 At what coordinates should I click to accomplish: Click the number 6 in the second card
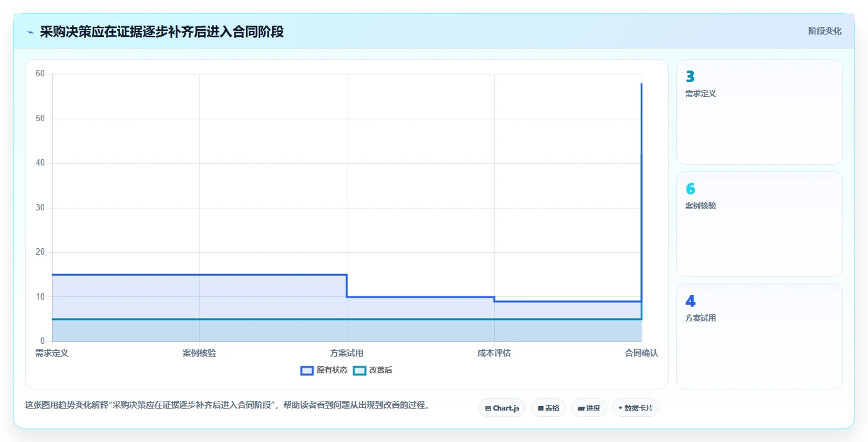(x=690, y=189)
